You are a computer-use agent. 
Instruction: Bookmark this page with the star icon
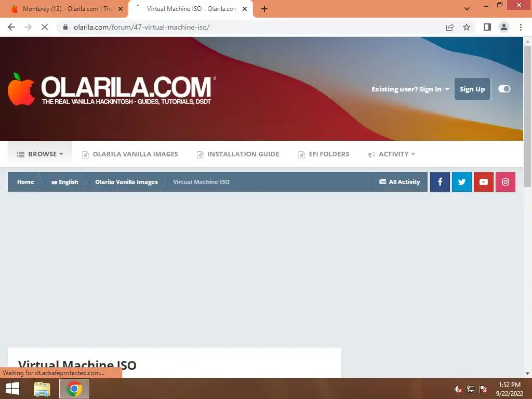point(467,27)
